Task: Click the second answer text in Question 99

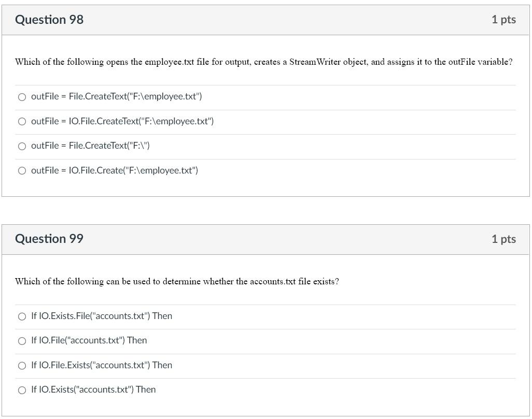Action: tap(89, 341)
